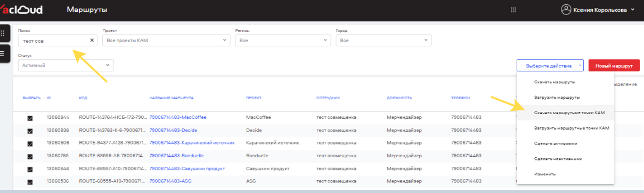This screenshot has width=644, height=193.
Task: Click the project cell 'ASG'
Action: 251,181
